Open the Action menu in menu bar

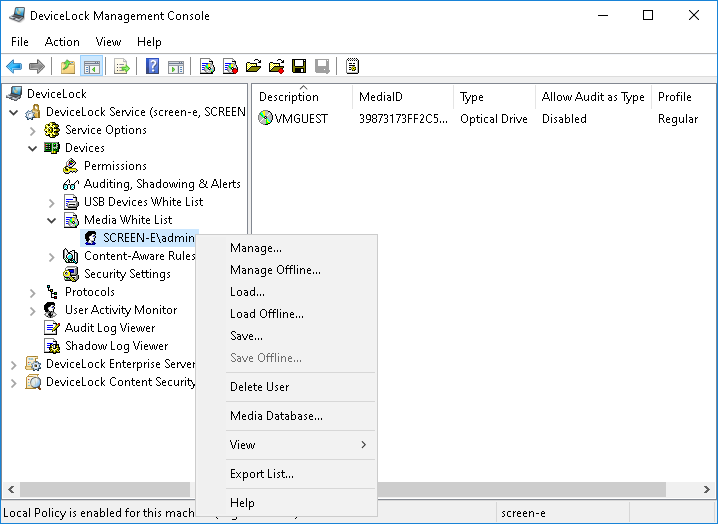pyautogui.click(x=62, y=42)
